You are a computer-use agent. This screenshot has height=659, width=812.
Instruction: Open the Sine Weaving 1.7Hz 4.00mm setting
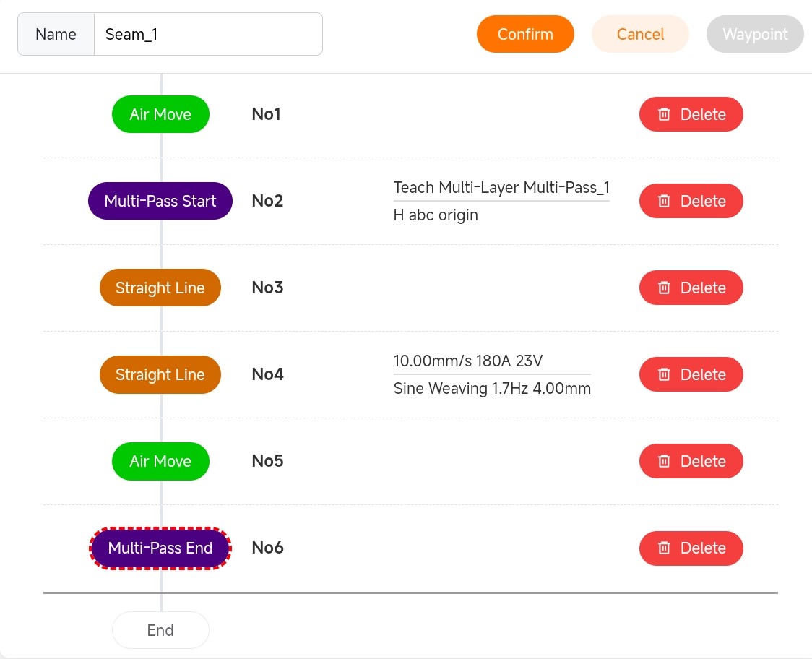(x=492, y=389)
